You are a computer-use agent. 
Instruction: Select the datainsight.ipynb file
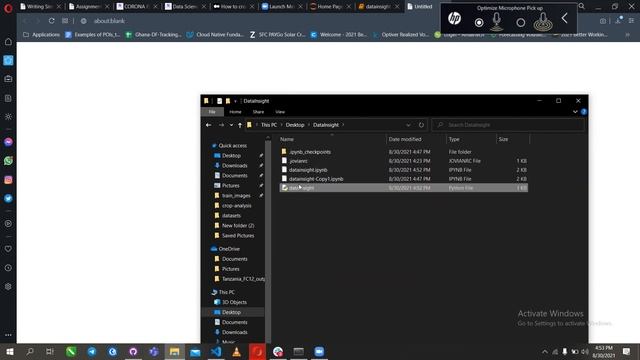[x=404, y=170]
